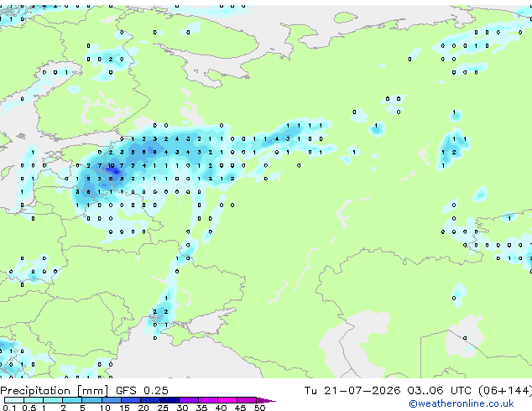Click the purple arrow tip past the 50 label

click(266, 400)
